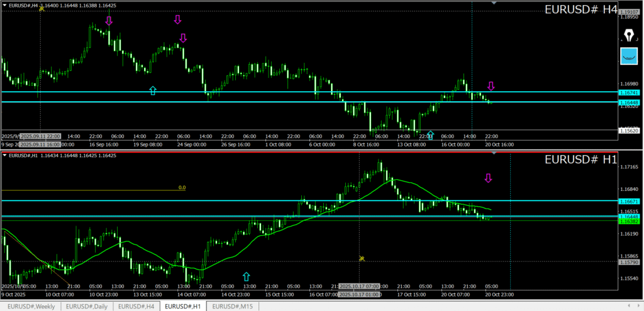
Task: Click the H4 chart shift triangle marker
Action: click(494, 3)
